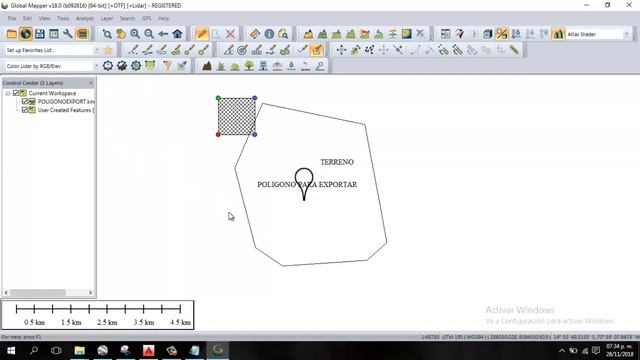
Task: Open the Color Lidar by RGB/Elev dropdown
Action: click(x=97, y=66)
